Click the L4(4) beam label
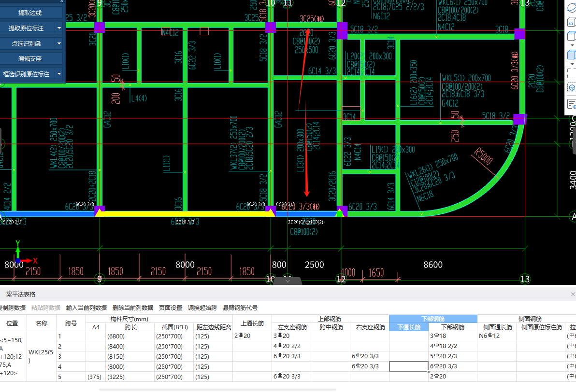This screenshot has width=576, height=392. click(139, 98)
